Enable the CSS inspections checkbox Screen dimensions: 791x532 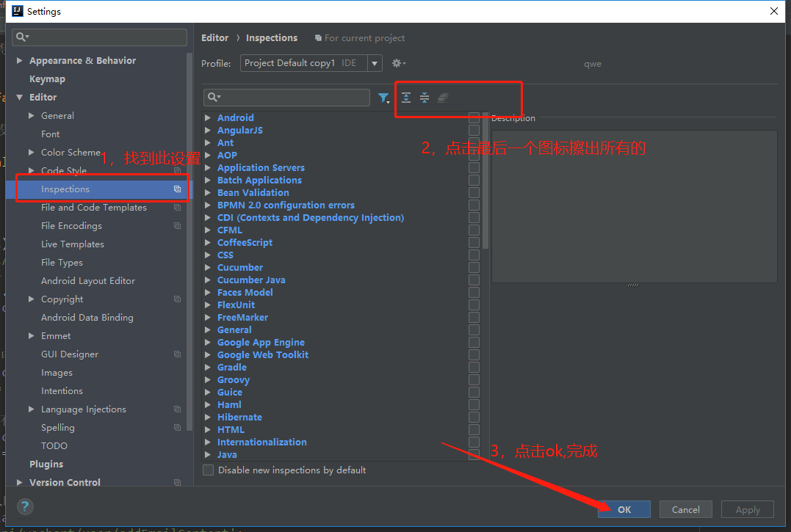tap(474, 255)
